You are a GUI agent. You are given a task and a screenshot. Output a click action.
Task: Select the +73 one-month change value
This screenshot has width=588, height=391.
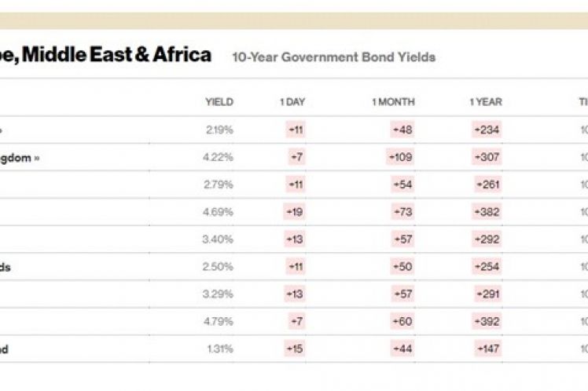402,212
